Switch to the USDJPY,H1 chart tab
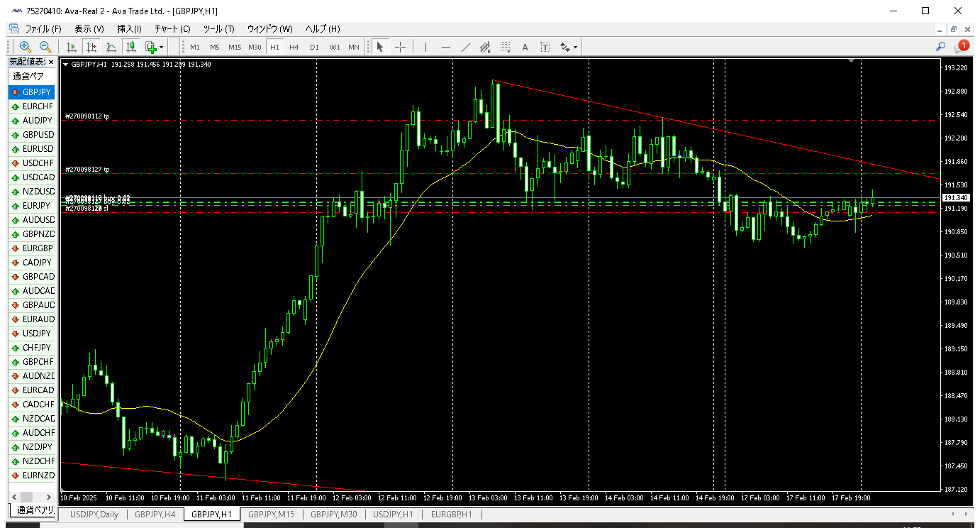The width and height of the screenshot is (980, 528). (394, 514)
